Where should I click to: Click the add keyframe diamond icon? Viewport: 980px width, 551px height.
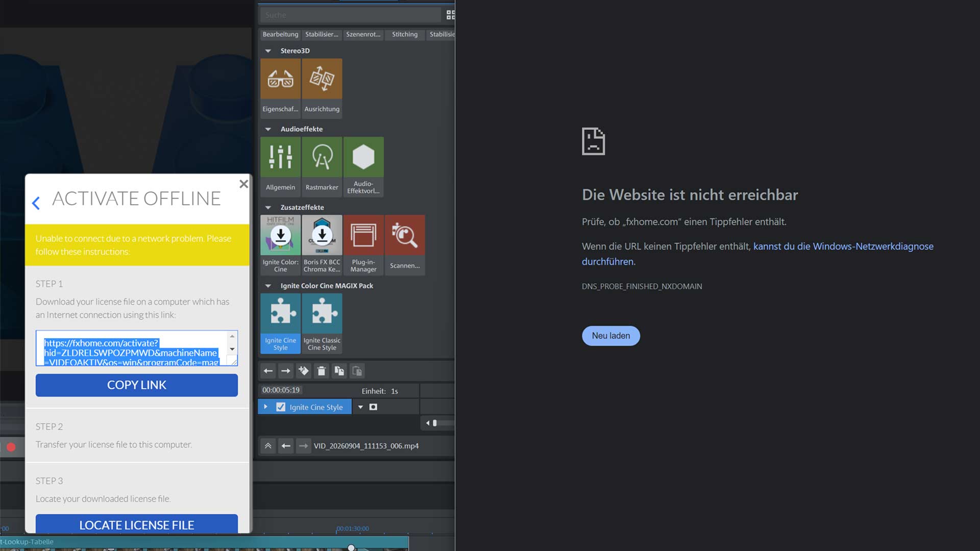pyautogui.click(x=304, y=371)
